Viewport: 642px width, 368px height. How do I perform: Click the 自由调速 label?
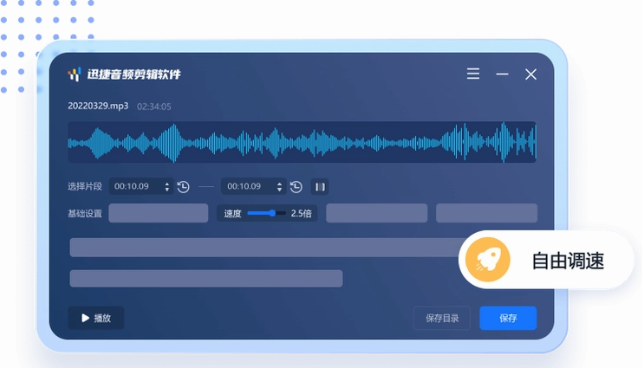click(x=568, y=261)
